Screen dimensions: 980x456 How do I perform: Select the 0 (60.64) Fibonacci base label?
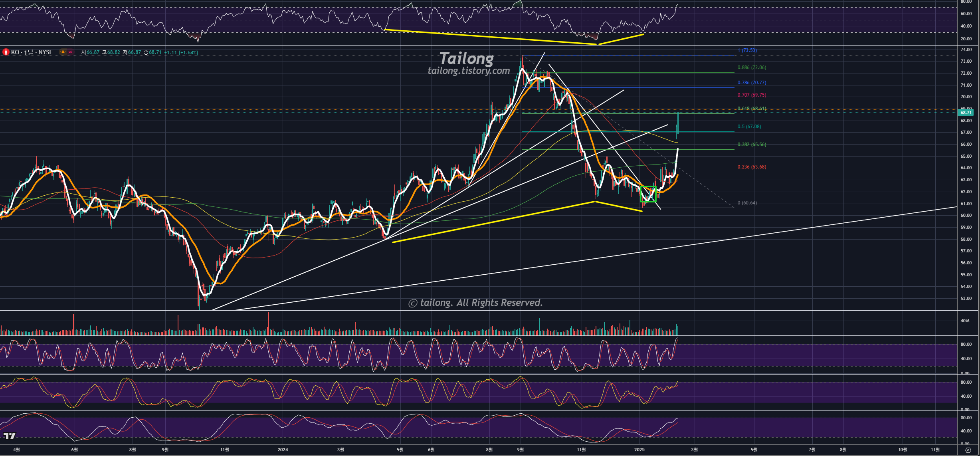pyautogui.click(x=747, y=203)
